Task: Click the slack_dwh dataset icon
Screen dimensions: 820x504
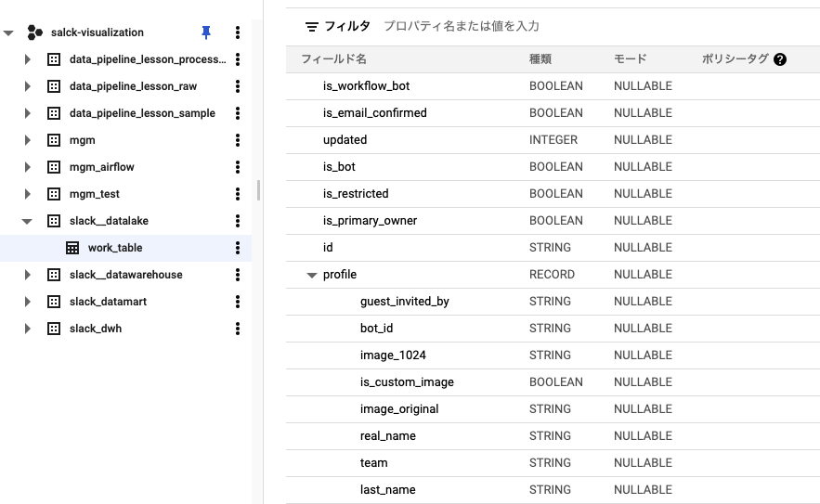Action: pos(54,329)
